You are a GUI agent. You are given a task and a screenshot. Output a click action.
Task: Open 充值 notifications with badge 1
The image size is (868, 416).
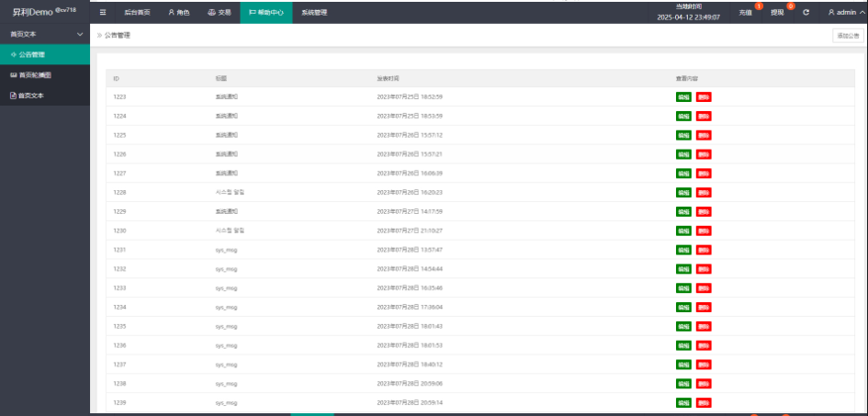[x=746, y=12]
